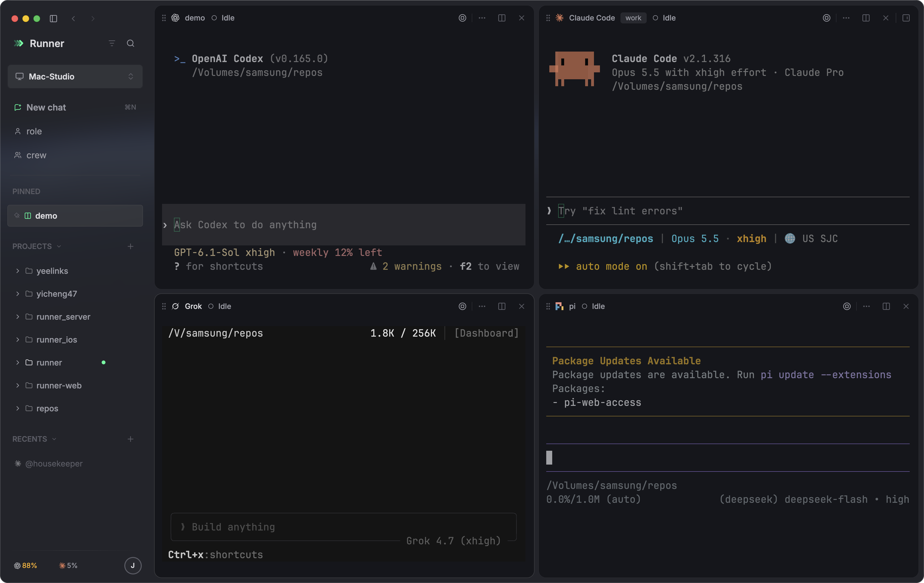
Task: Open more options in Claude Code pane
Action: (x=846, y=18)
